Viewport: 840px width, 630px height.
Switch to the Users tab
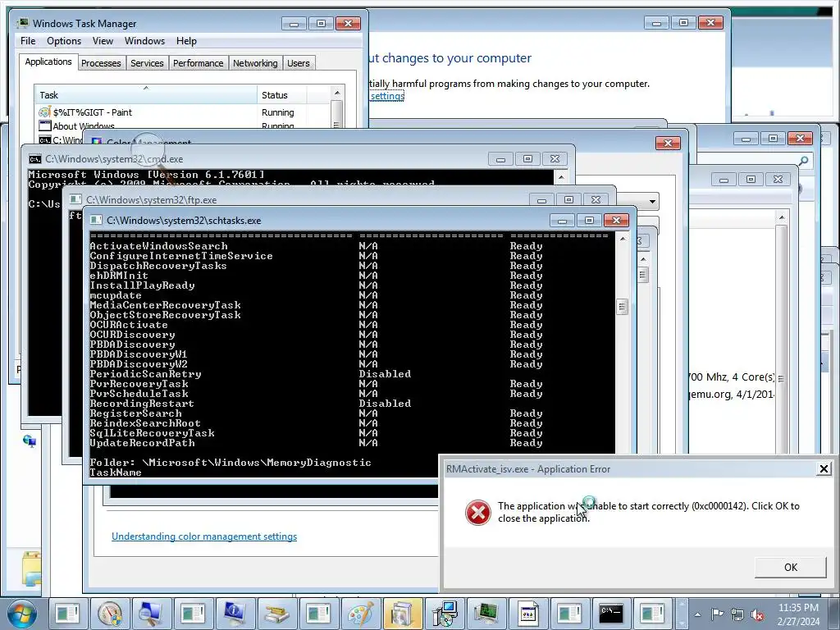(299, 63)
